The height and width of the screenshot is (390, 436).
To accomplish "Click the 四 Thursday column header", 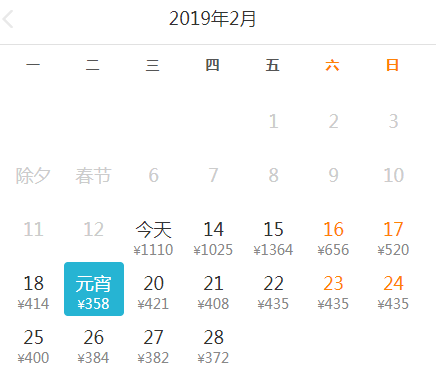I will click(x=212, y=65).
